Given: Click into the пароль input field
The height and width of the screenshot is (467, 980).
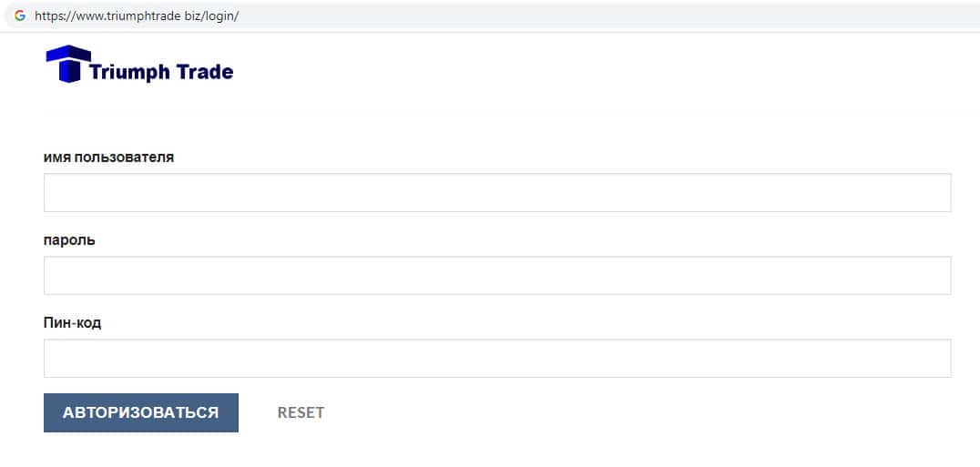Looking at the screenshot, I should coord(497,275).
